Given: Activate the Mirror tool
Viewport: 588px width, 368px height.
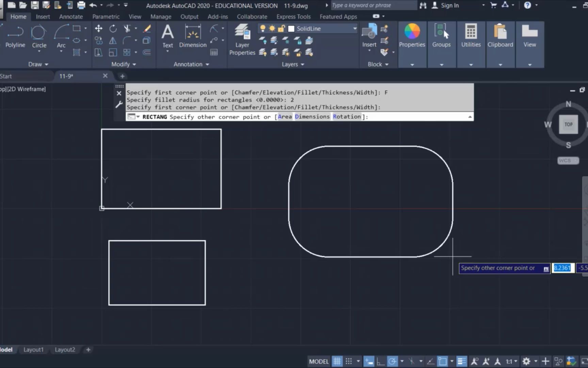Looking at the screenshot, I should pyautogui.click(x=113, y=41).
